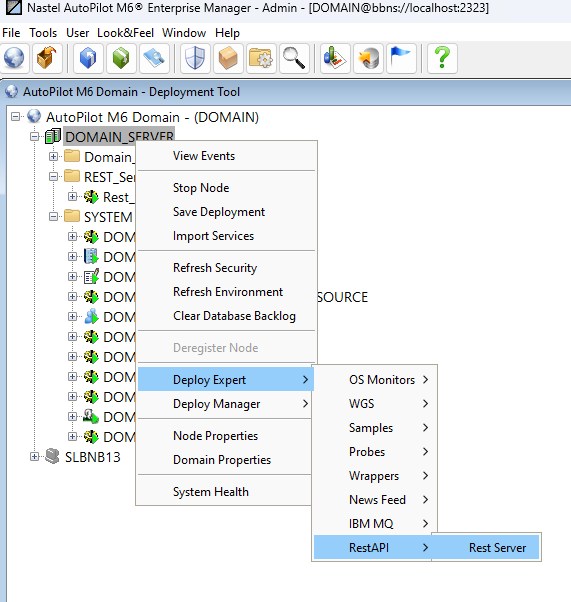Choose Save Deployment
571x602 pixels.
point(227,212)
